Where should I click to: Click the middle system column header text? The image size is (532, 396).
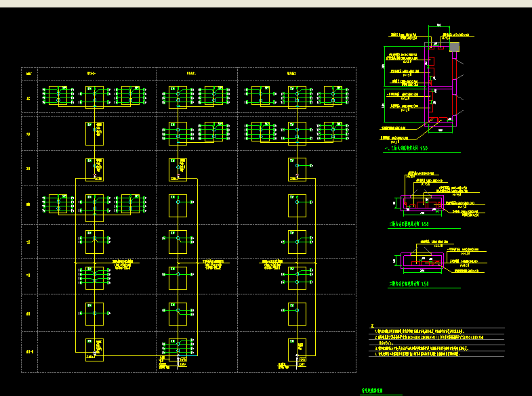click(190, 73)
